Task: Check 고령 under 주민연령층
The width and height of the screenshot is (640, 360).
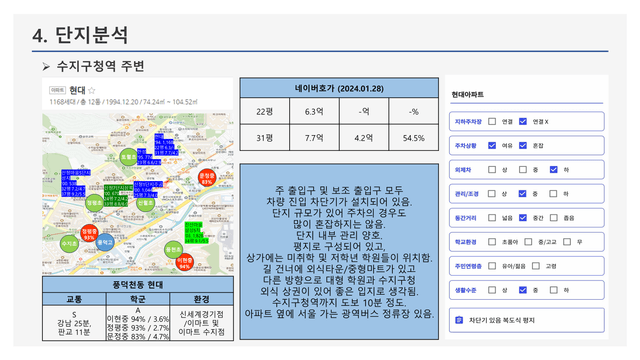Action: pyautogui.click(x=536, y=266)
